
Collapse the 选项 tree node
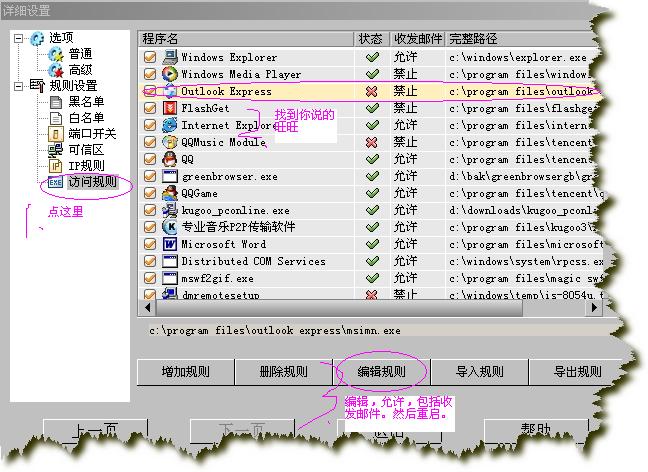[x=18, y=38]
